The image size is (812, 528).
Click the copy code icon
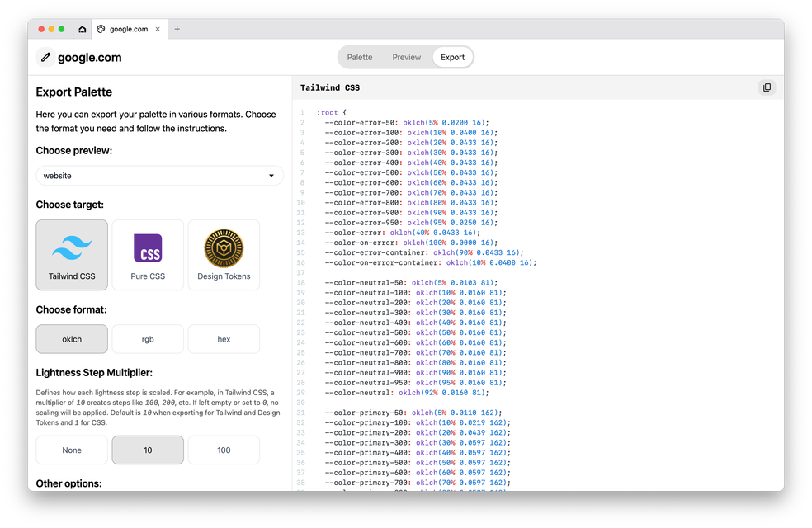pyautogui.click(x=767, y=87)
